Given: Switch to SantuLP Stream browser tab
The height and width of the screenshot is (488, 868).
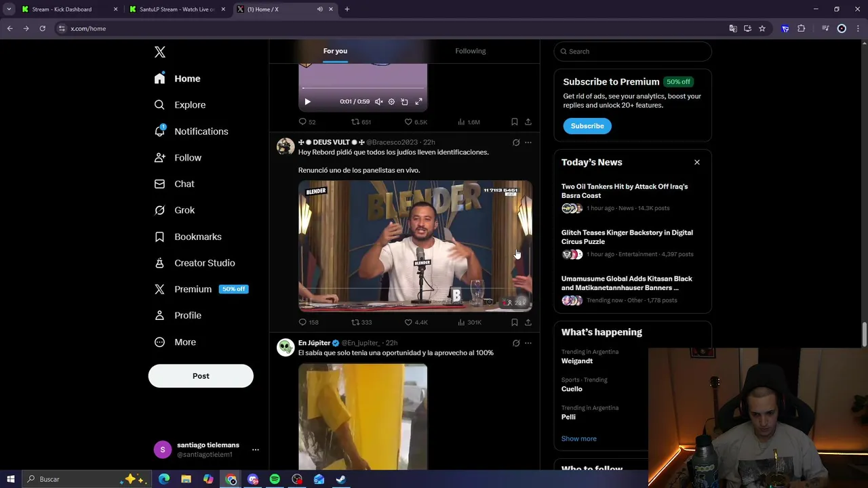Looking at the screenshot, I should click(176, 9).
